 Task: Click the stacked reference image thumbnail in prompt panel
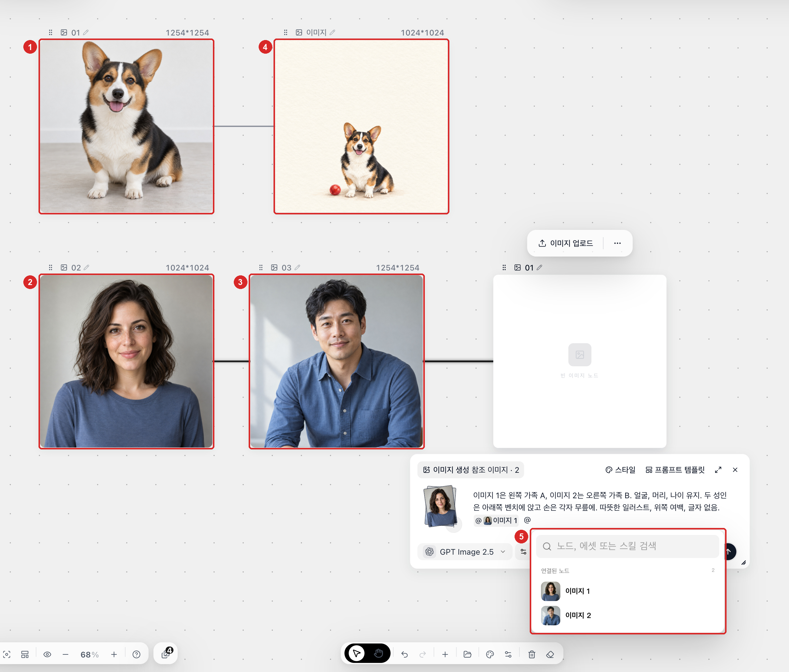[x=441, y=506]
